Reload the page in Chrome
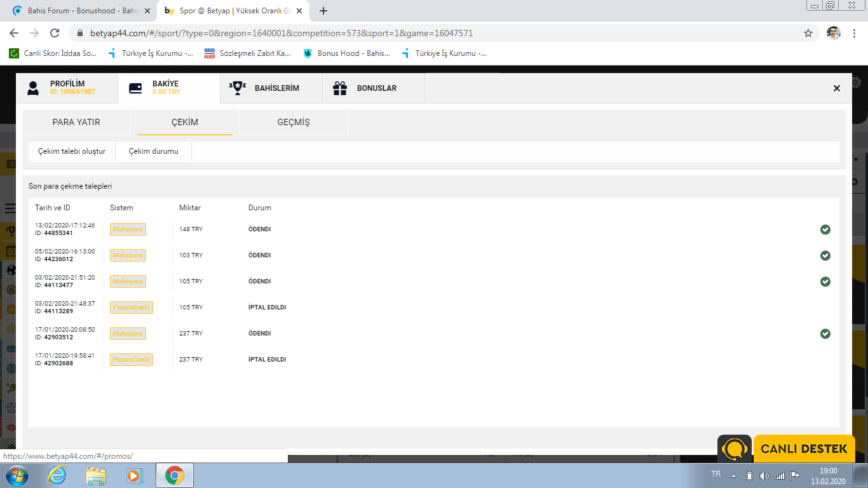The image size is (868, 488). point(55,33)
